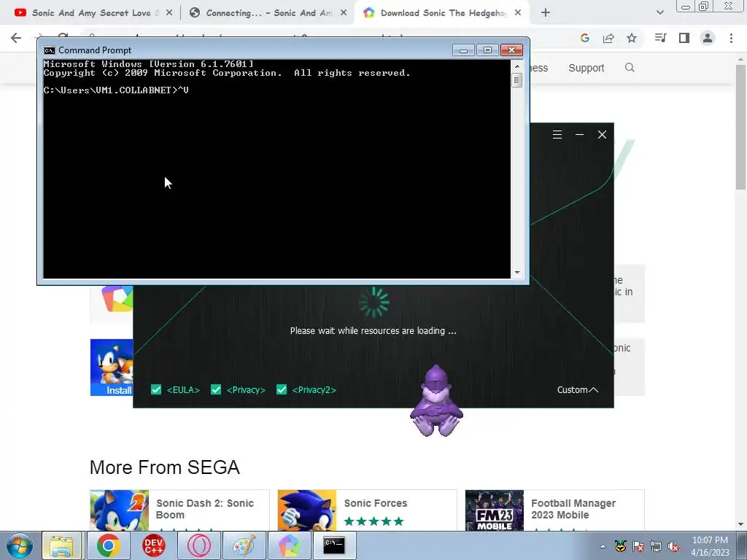The image size is (747, 560).
Task: Select the Command Prompt taskbar button
Action: [334, 545]
